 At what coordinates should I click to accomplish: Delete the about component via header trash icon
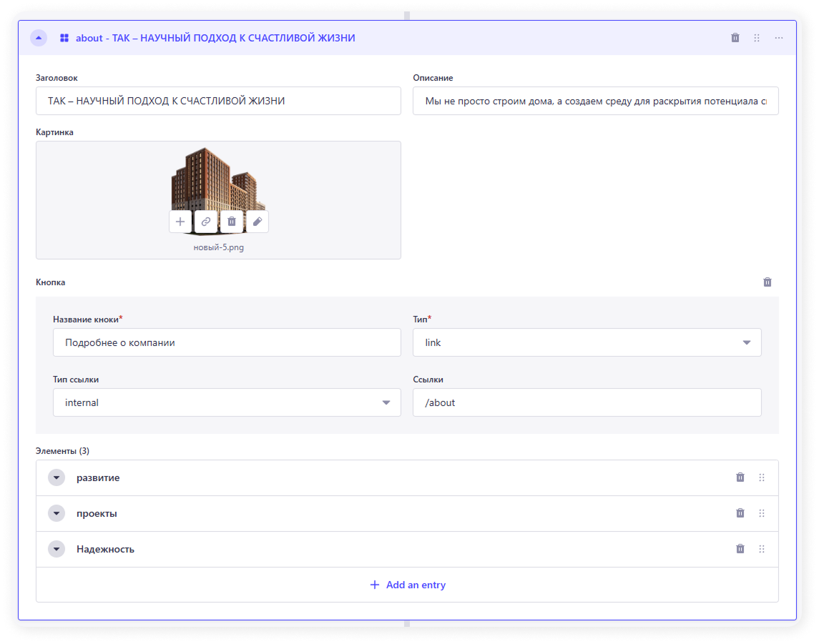pyautogui.click(x=735, y=38)
